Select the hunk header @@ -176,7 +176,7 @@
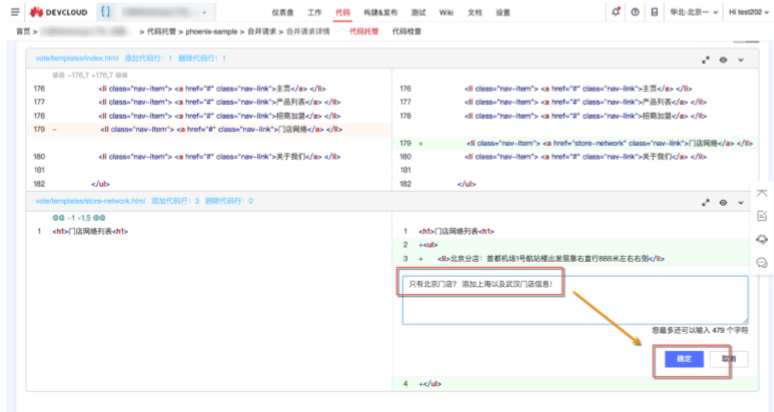This screenshot has width=774, height=412. coord(90,75)
